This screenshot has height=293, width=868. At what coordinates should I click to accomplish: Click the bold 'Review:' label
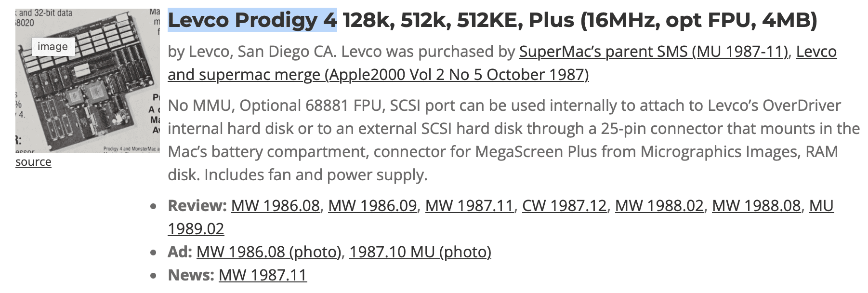tap(197, 206)
